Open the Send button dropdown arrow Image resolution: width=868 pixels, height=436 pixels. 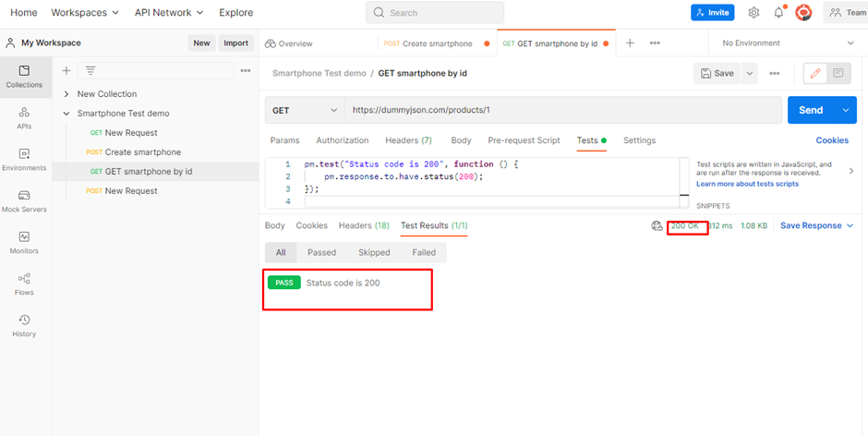[845, 110]
